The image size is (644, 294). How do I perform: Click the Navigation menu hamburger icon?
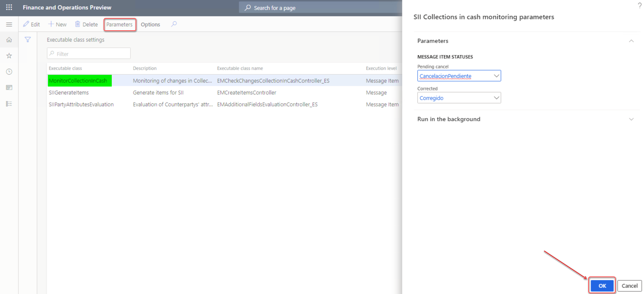pyautogui.click(x=9, y=24)
